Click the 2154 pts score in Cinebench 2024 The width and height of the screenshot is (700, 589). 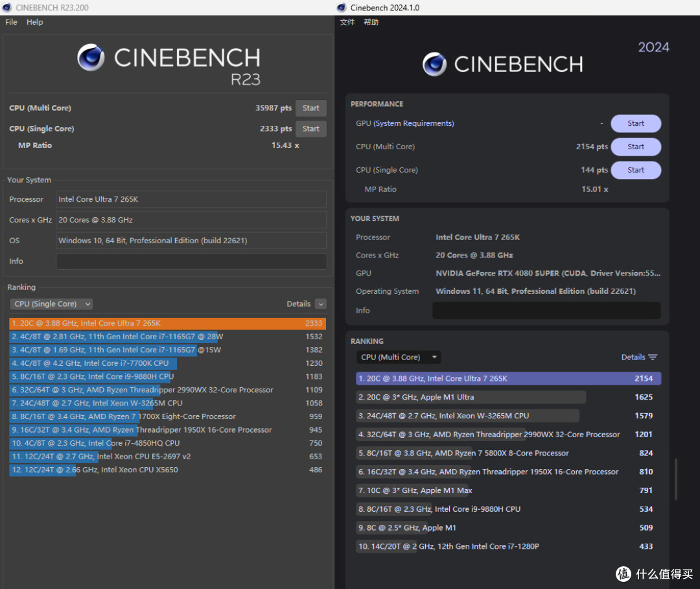click(x=592, y=147)
